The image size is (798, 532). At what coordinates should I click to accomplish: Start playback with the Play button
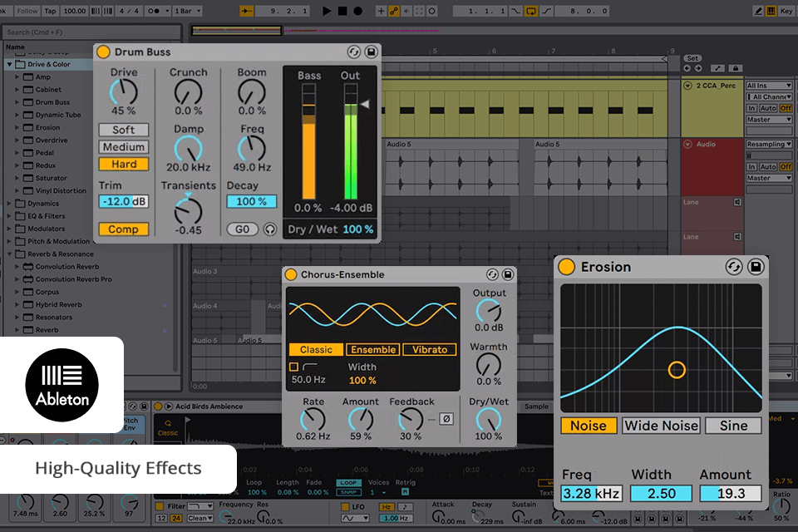327,11
